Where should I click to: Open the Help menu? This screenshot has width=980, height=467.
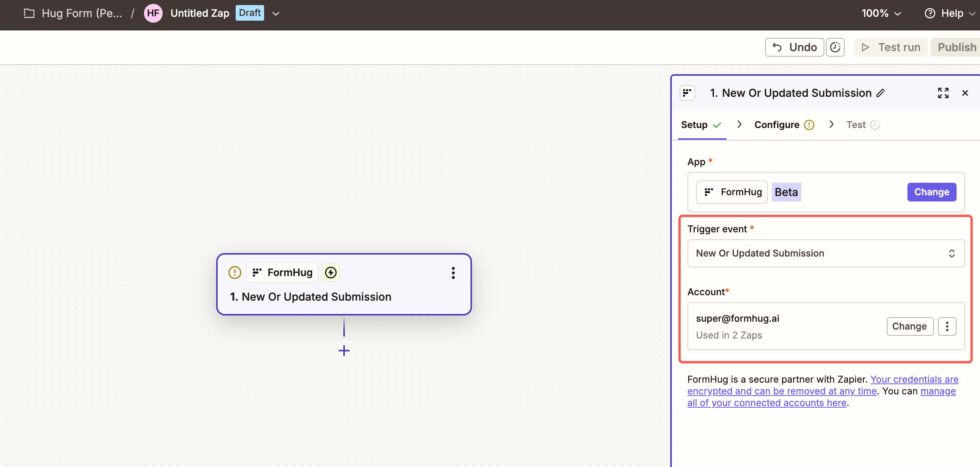tap(950, 13)
